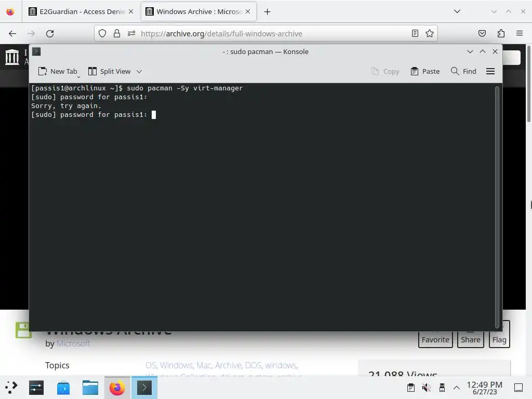Switch to Firefox via taskbar icon
Viewport: 532px width, 399px height.
pos(117,388)
